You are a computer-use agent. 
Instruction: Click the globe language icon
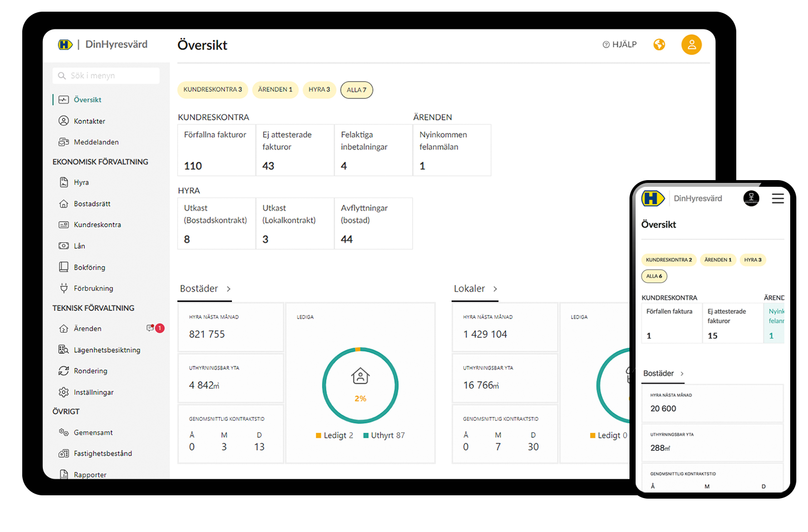pyautogui.click(x=660, y=44)
